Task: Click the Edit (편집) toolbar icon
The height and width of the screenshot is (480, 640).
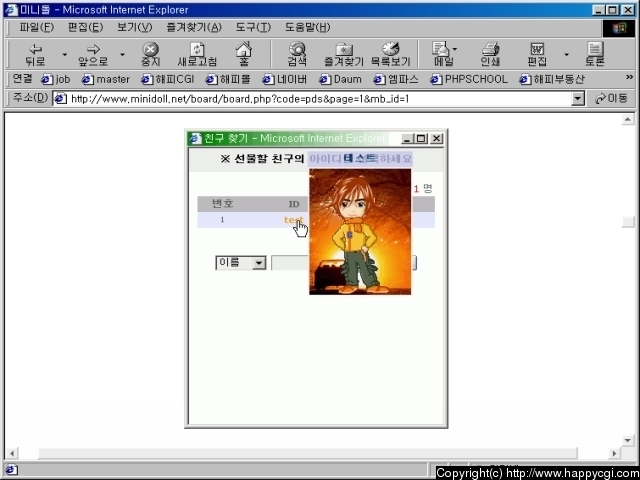Action: point(537,55)
